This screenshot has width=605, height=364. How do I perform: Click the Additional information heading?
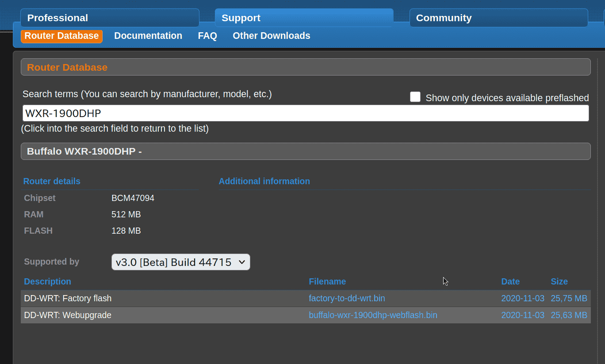point(264,181)
